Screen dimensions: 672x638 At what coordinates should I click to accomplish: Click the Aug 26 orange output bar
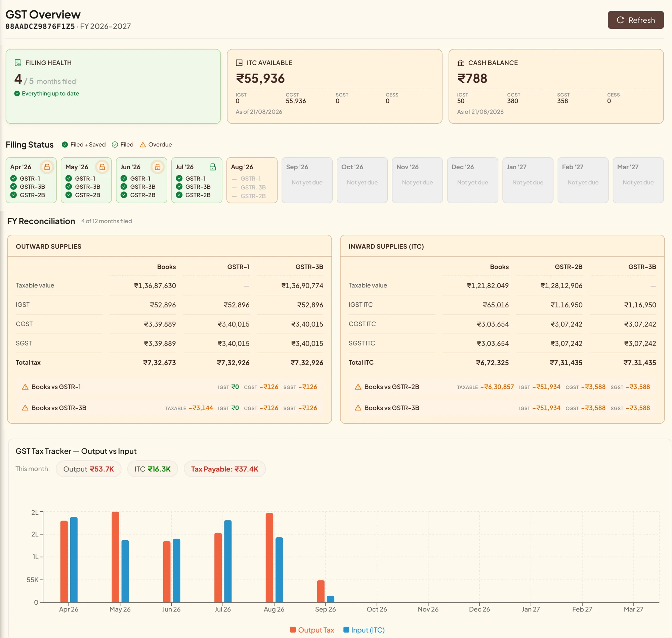coord(269,558)
